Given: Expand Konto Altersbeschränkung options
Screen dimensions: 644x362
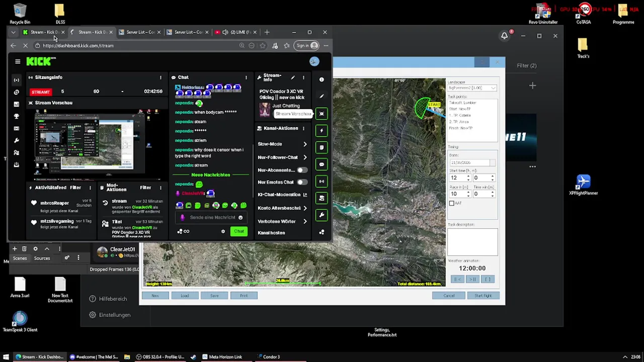Looking at the screenshot, I should coord(305,208).
